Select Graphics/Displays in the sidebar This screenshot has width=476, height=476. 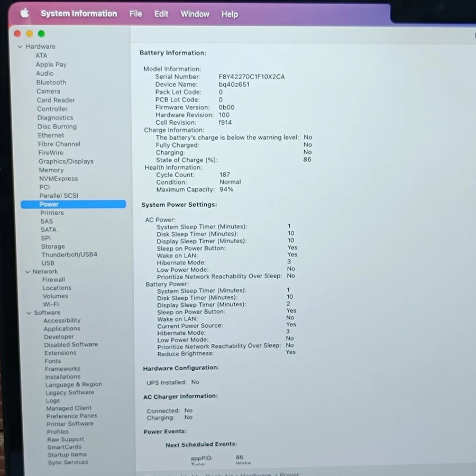(x=66, y=161)
